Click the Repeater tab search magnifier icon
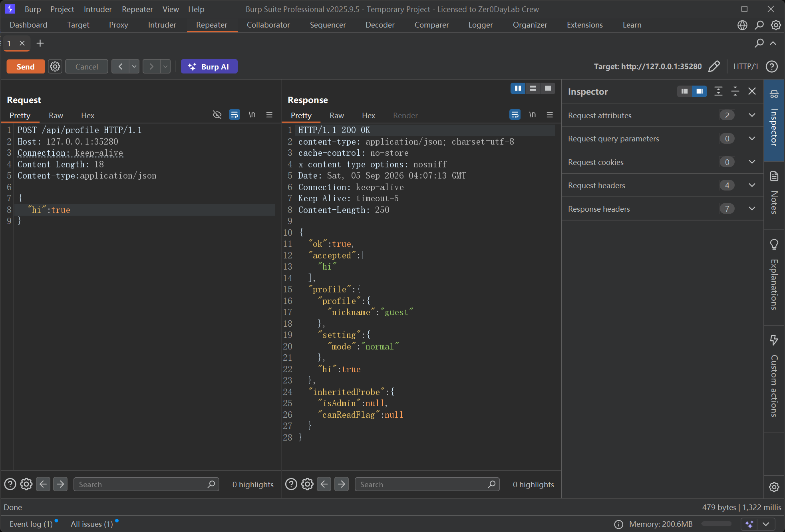 (759, 43)
